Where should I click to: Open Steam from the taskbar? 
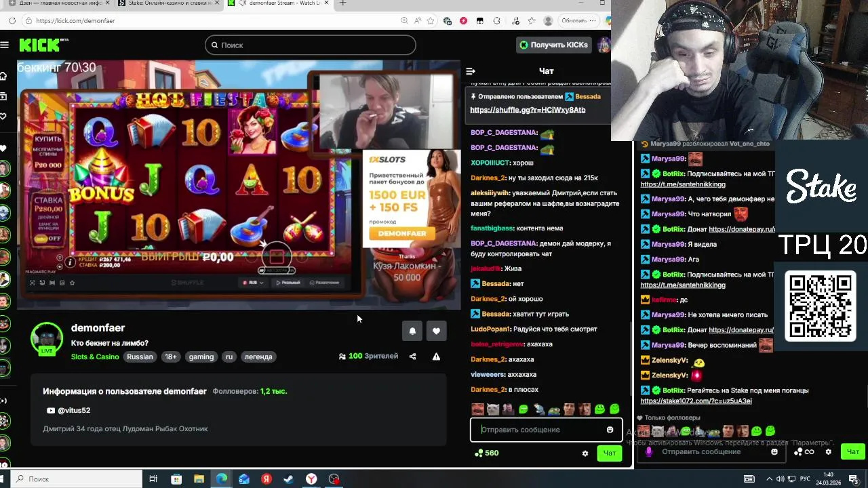click(288, 479)
